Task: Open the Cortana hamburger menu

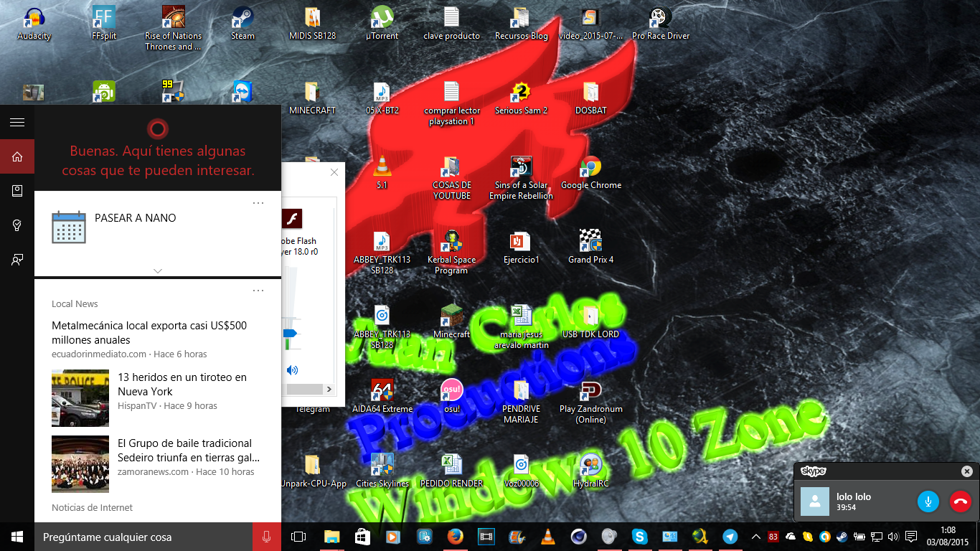Action: pos(17,123)
